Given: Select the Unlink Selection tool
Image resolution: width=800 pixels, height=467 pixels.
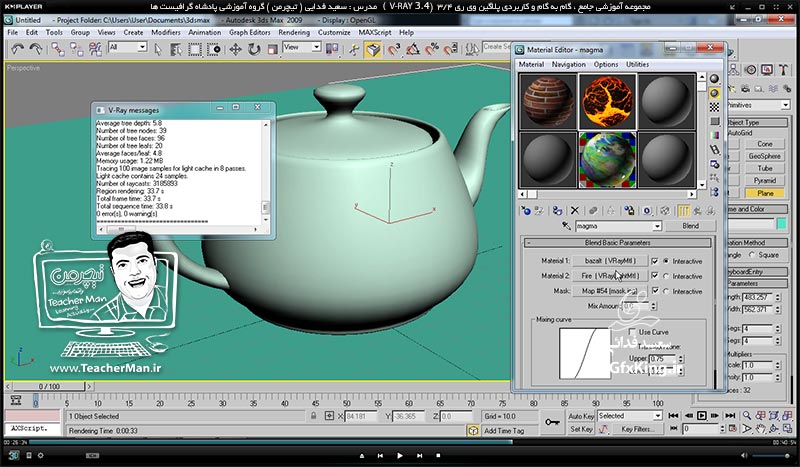Looking at the screenshot, I should 77,49.
